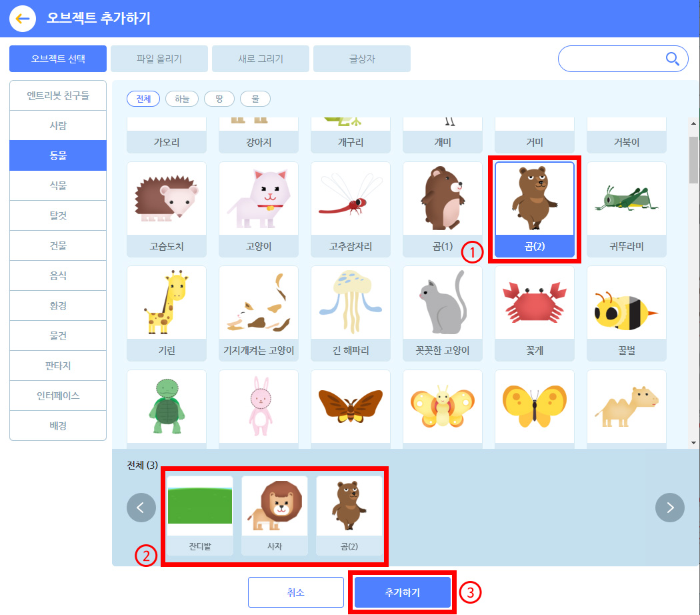Open the 새로 그리기 tab
The height and width of the screenshot is (615, 700).
point(261,59)
